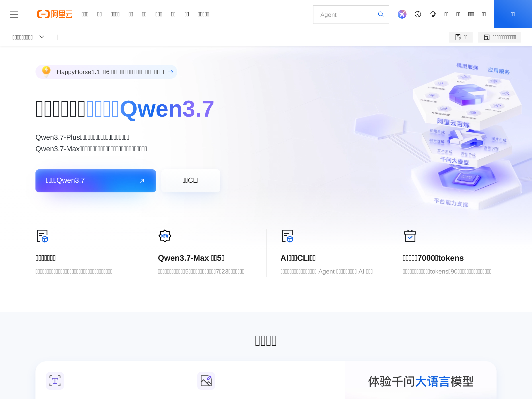Image resolution: width=532 pixels, height=399 pixels.
Task: Open the globe region selector icon
Action: coord(418,14)
